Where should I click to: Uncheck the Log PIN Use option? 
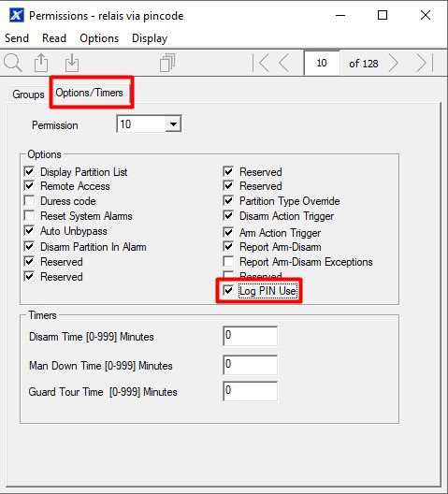click(x=228, y=290)
